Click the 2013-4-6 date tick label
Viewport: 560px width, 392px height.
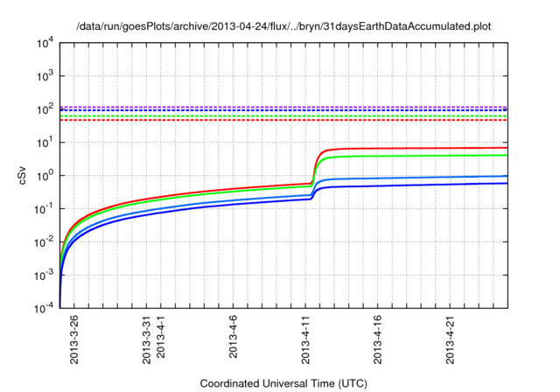coord(234,337)
